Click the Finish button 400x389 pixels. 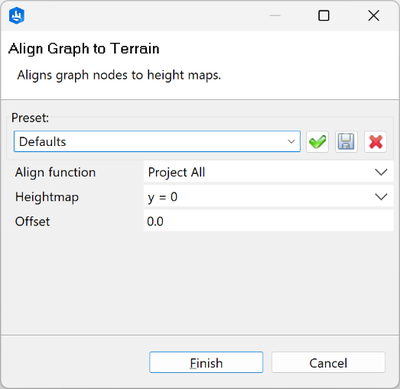[x=206, y=362]
